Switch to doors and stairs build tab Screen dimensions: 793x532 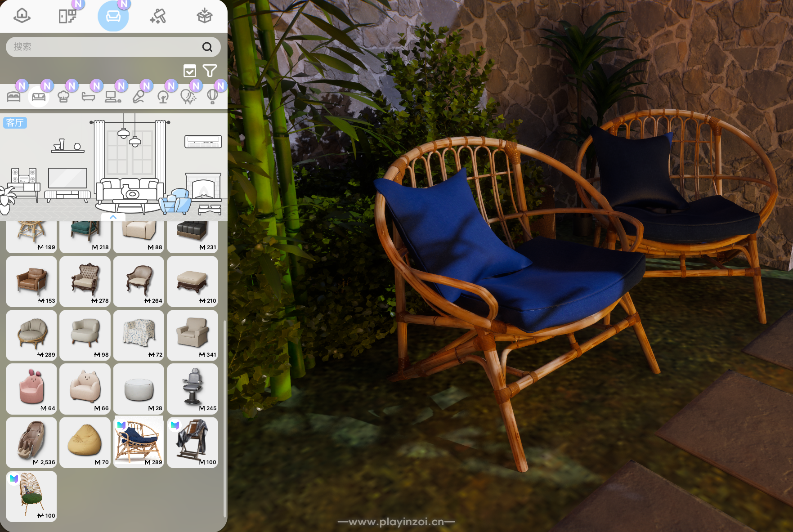click(x=67, y=16)
